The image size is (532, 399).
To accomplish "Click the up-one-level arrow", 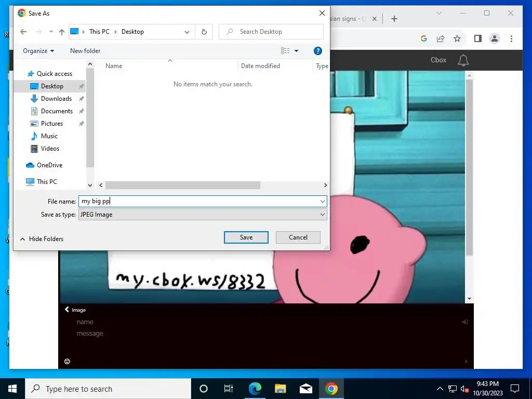I will 61,32.
